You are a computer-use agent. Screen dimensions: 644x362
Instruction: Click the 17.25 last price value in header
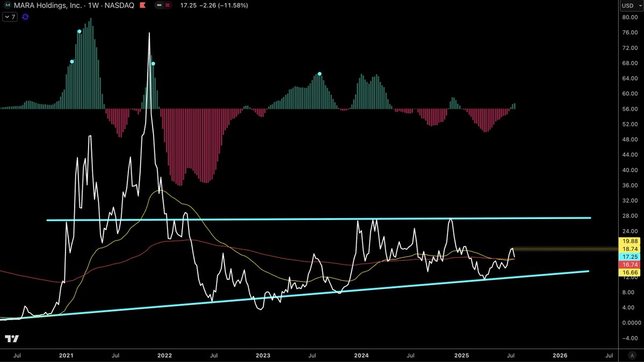pyautogui.click(x=188, y=5)
